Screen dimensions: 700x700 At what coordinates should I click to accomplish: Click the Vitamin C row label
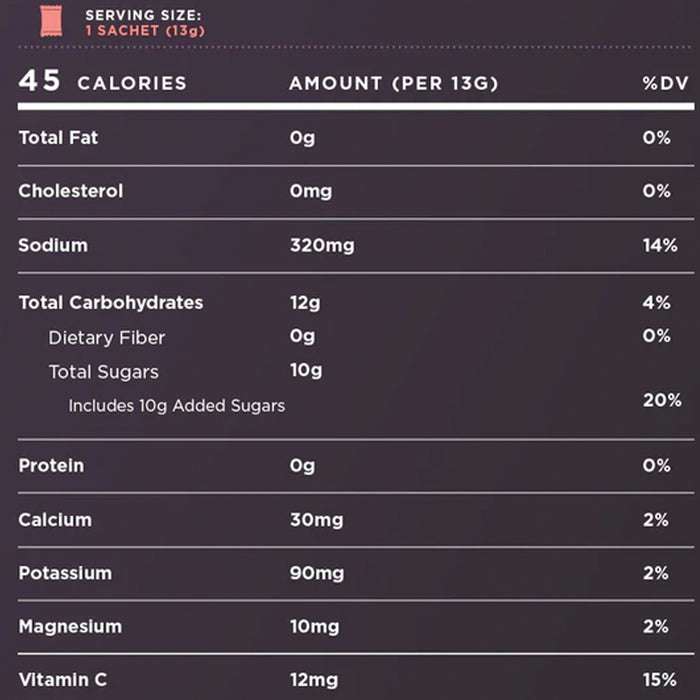tap(62, 681)
